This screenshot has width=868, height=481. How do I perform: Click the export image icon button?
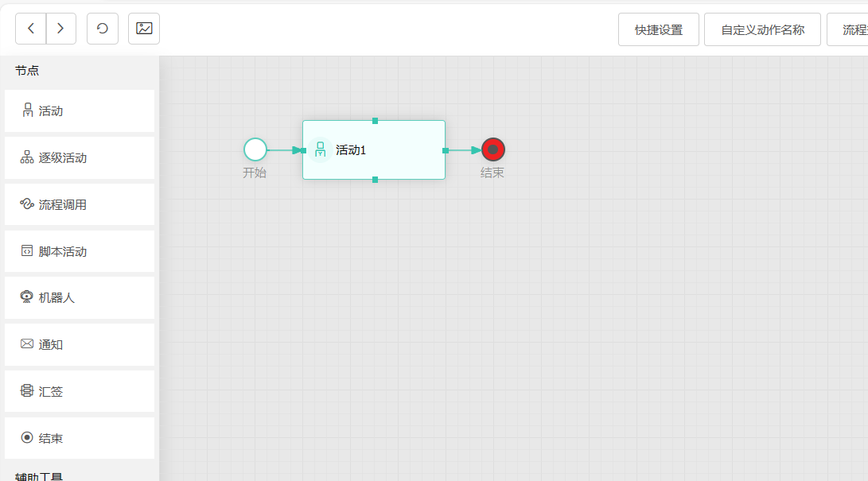[x=144, y=29]
